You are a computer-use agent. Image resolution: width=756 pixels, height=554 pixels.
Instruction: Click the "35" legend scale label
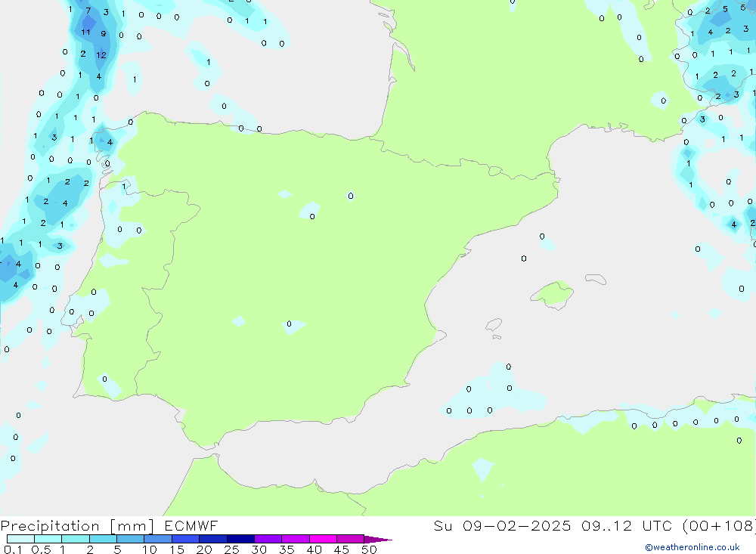coord(287,549)
